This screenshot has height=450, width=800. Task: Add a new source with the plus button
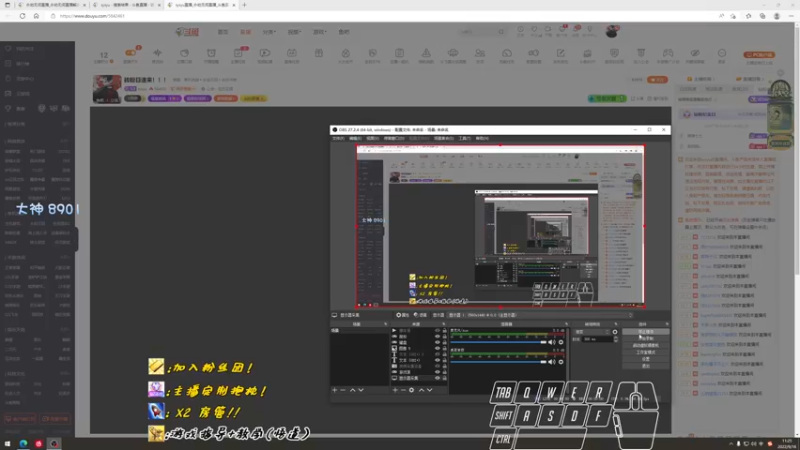(395, 390)
